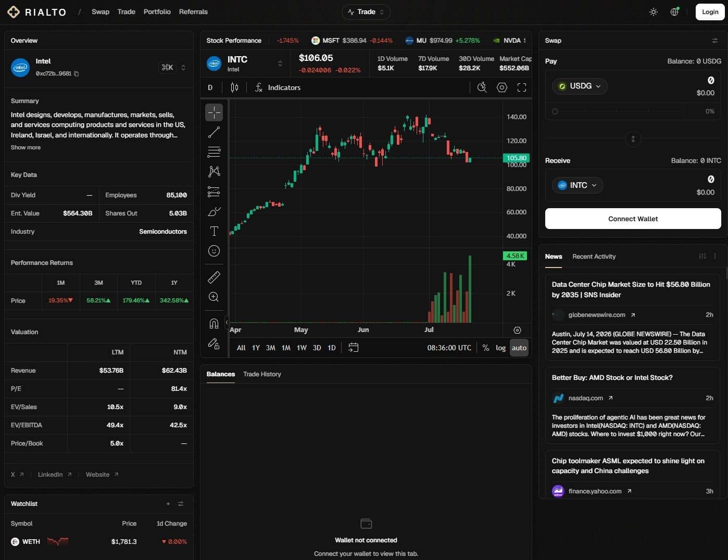Open the Indicators menu
This screenshot has width=728, height=560.
tap(278, 87)
